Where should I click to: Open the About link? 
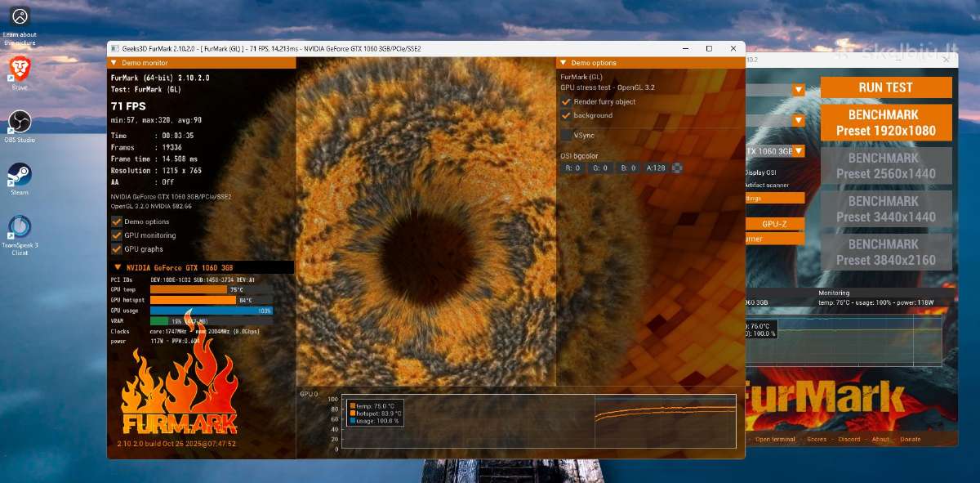click(x=880, y=440)
